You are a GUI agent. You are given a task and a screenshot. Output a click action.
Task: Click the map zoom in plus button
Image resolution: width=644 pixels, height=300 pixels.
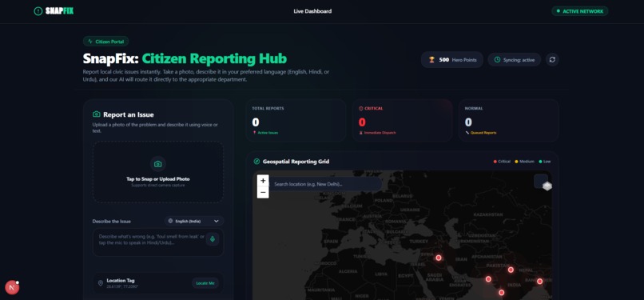tap(263, 181)
